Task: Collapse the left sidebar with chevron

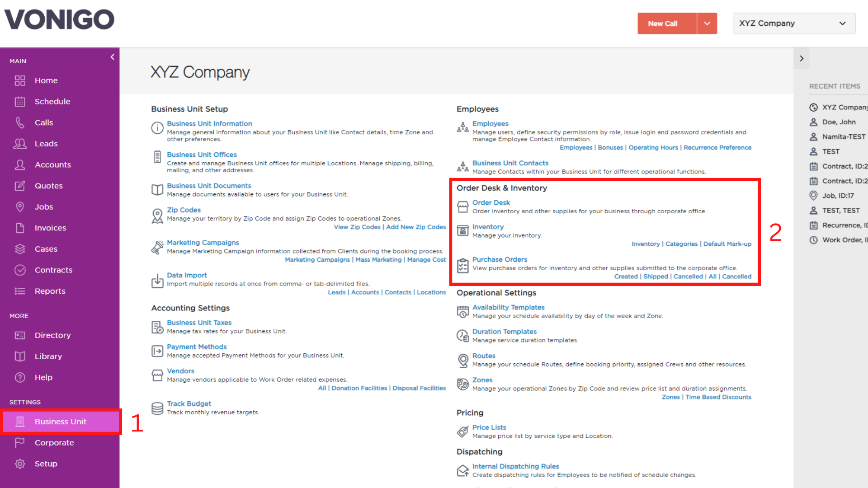Action: click(112, 57)
